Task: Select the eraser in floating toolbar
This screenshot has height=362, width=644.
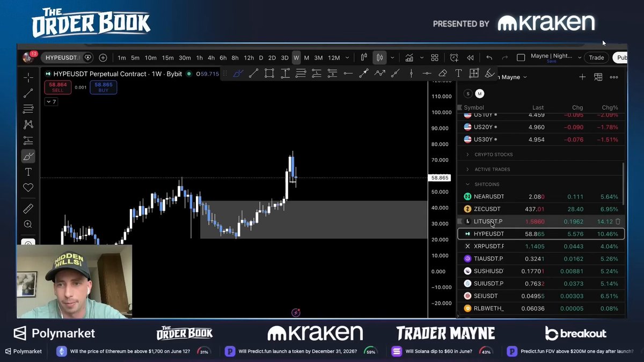Action: point(443,73)
